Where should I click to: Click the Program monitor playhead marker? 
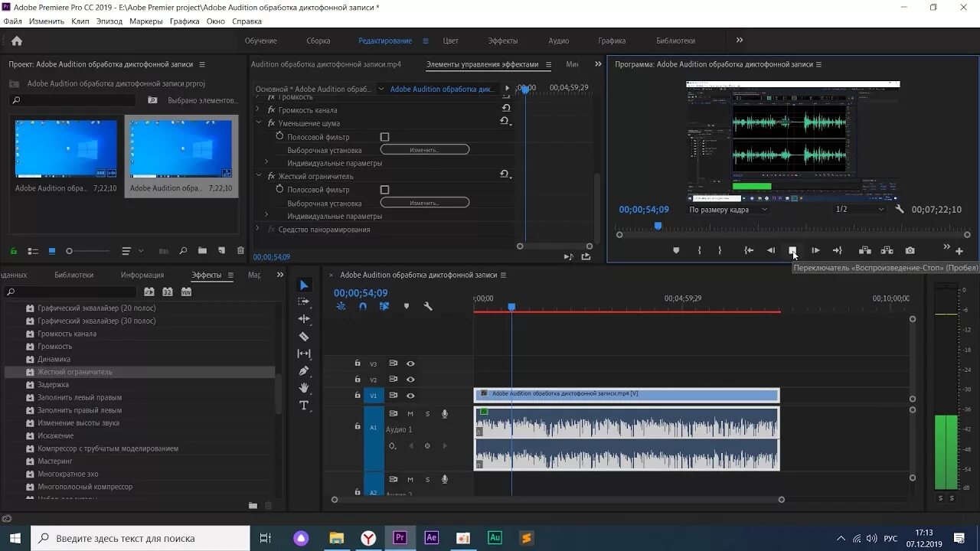(x=658, y=226)
